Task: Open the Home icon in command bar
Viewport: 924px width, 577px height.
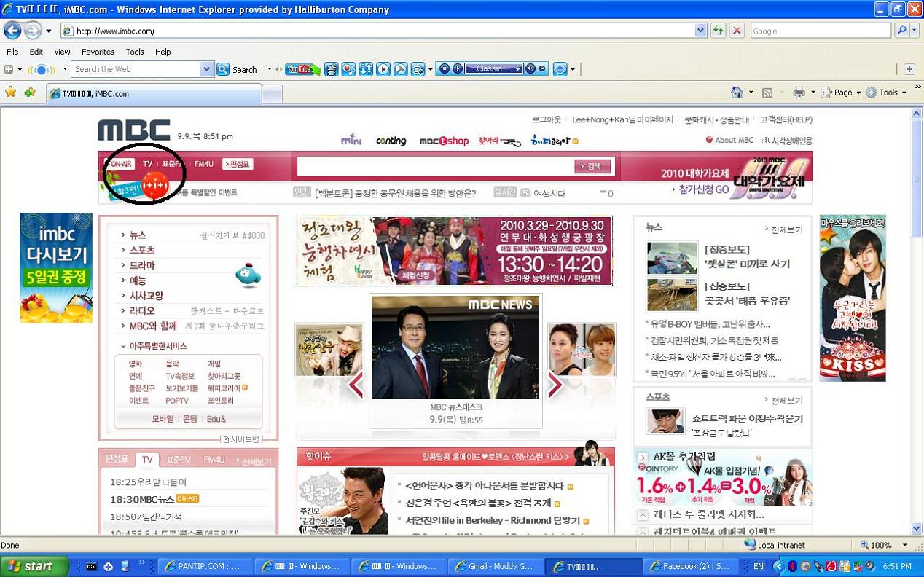Action: (x=737, y=93)
